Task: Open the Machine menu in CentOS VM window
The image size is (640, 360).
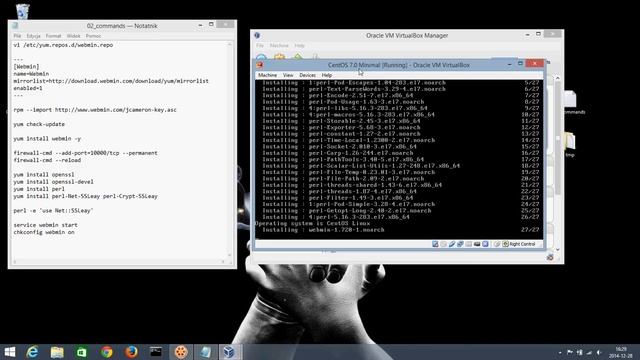Action: pos(267,75)
